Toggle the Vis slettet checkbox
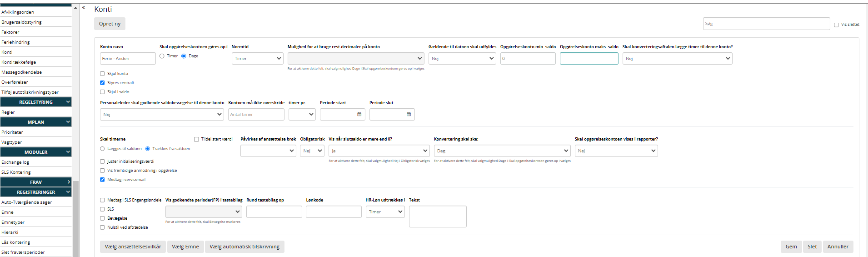The image size is (868, 257). pyautogui.click(x=836, y=25)
